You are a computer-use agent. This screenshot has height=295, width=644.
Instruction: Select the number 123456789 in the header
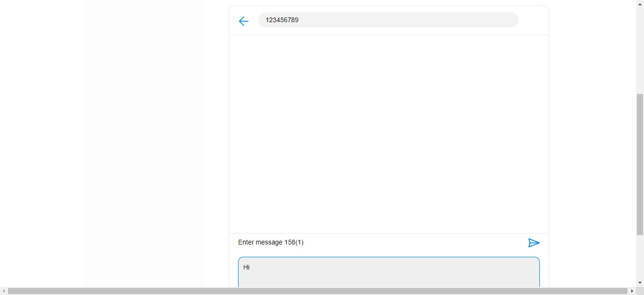[x=282, y=20]
